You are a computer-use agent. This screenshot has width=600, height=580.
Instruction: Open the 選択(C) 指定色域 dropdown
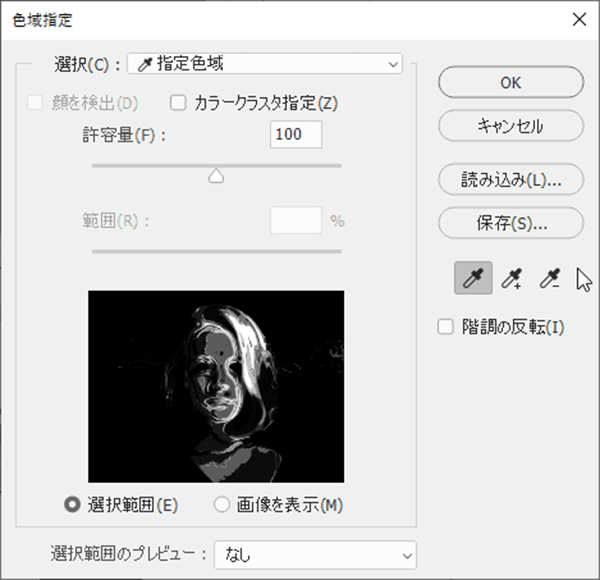point(265,64)
